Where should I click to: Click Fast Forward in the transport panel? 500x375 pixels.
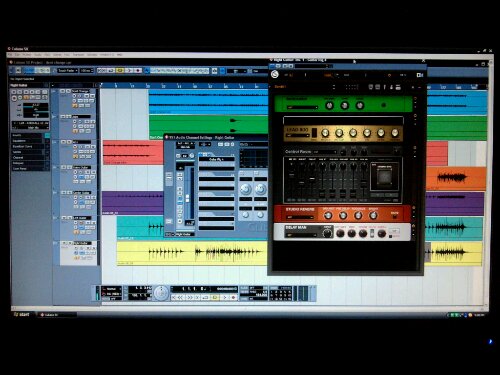189,297
